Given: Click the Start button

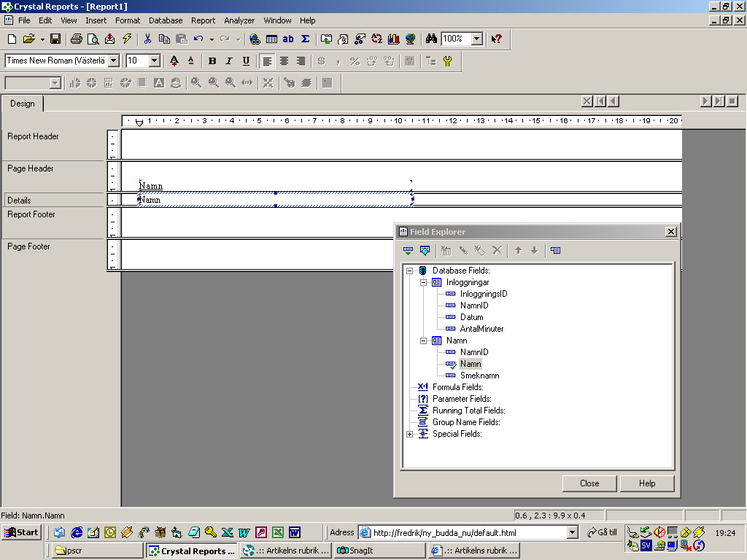Looking at the screenshot, I should 21,532.
